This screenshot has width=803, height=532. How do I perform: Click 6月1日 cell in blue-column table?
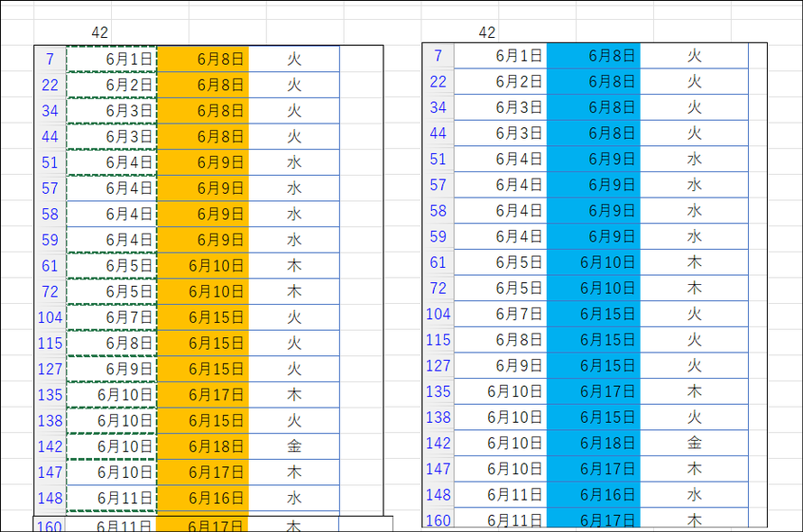pos(501,56)
